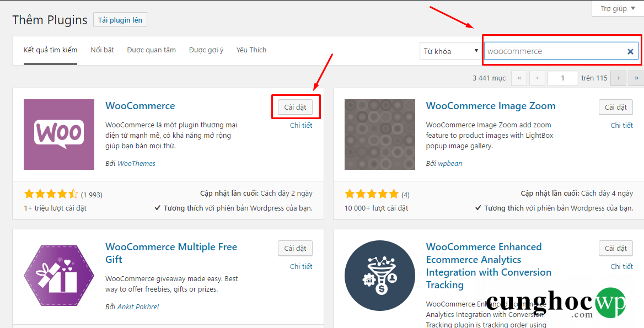
Task: Click WooCommerce's "Cách đây 2 ngày" update text
Action: 287,193
